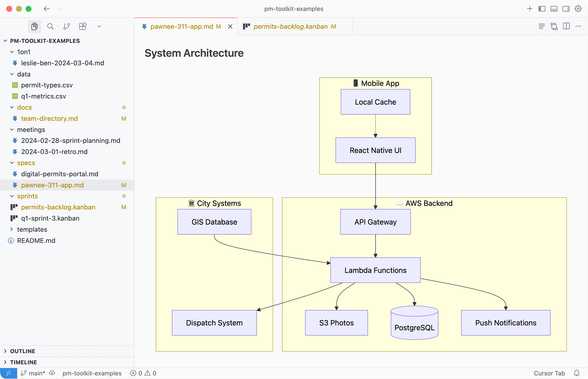This screenshot has height=379, width=588.
Task: Open q1-metrics.csv file
Action: coord(43,96)
